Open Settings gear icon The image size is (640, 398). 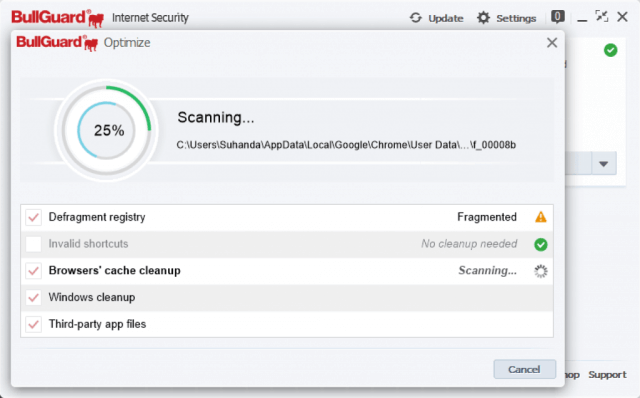tap(483, 18)
